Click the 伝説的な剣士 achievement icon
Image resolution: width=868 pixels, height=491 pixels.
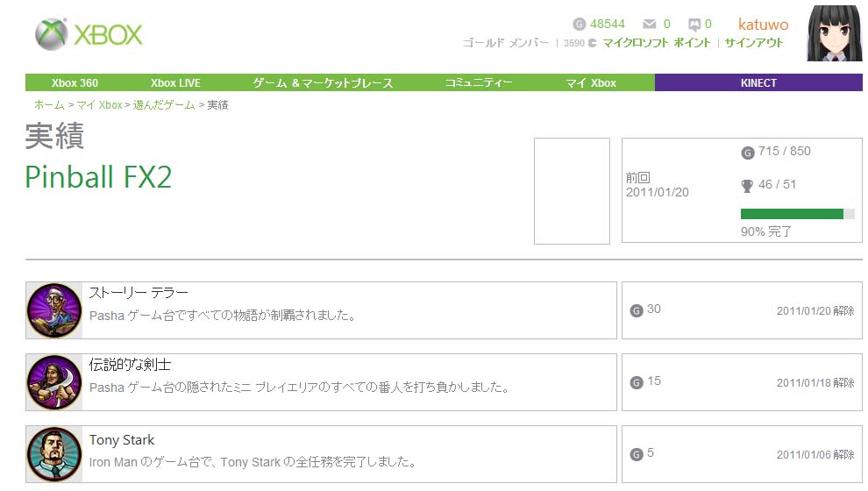point(54,382)
